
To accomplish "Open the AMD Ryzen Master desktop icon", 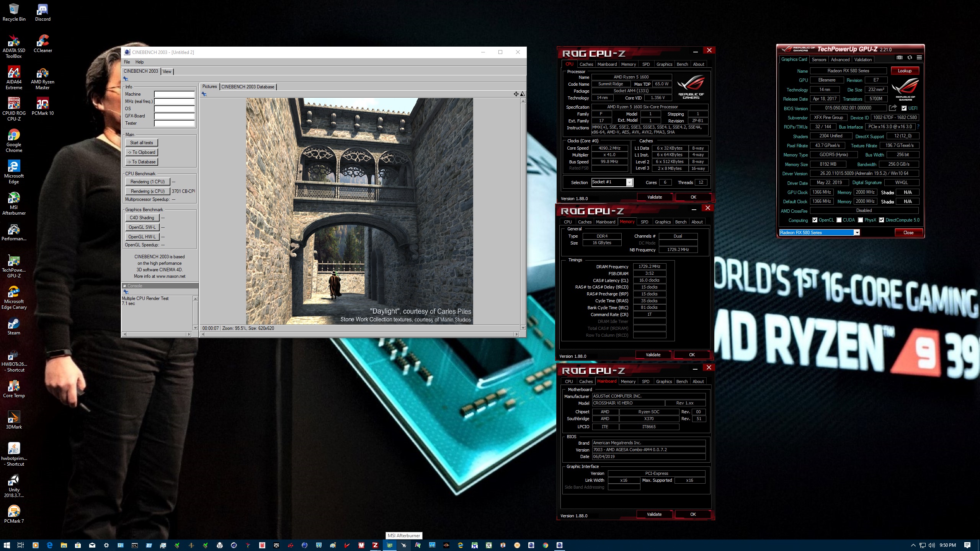I will point(42,78).
